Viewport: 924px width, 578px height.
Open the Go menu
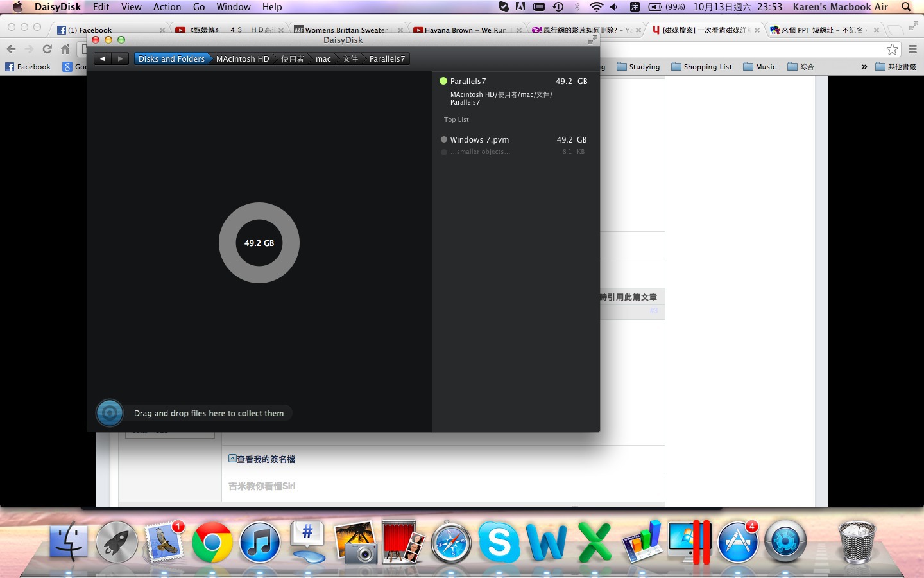click(x=199, y=7)
